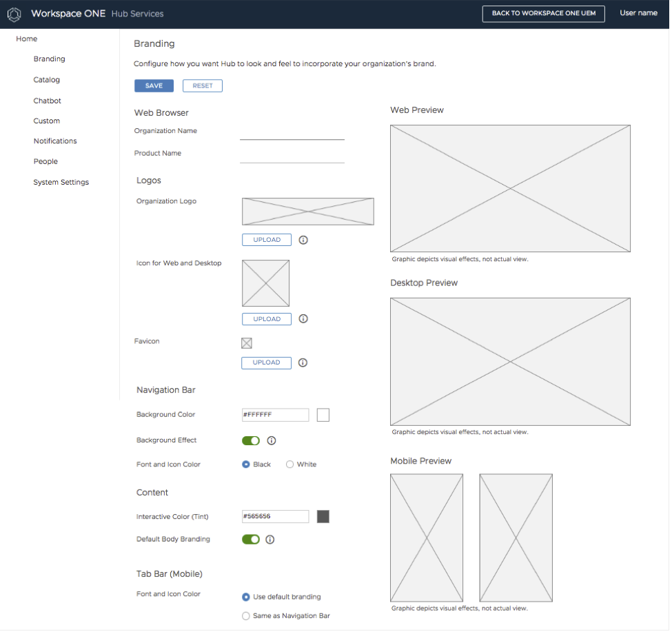Pick Interactive Color tint swatch

[x=323, y=517]
